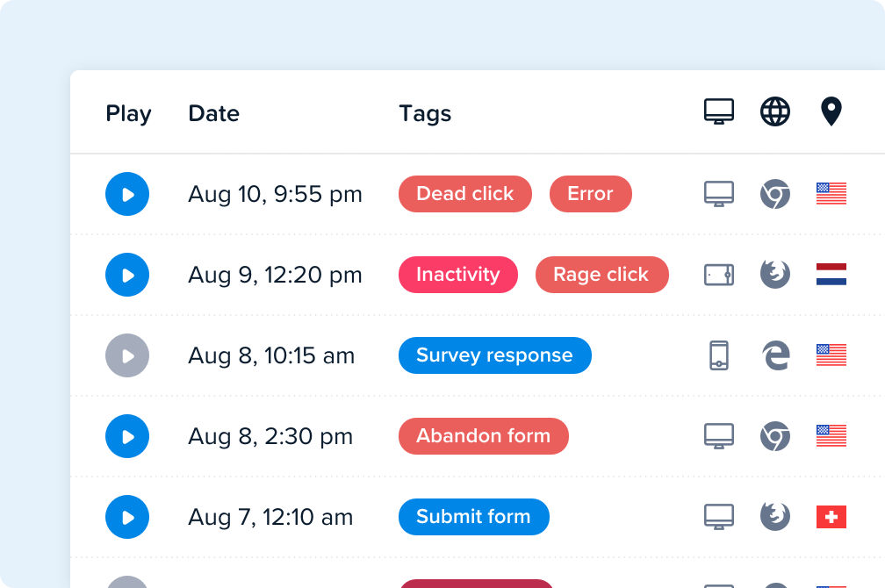Click the Firefox icon in Rage click row

pyautogui.click(x=775, y=274)
